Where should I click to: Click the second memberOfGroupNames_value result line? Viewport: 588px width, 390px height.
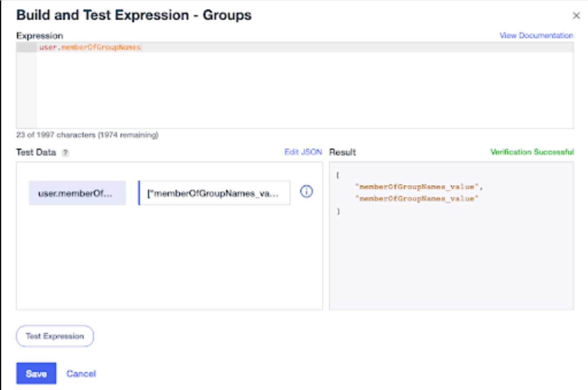click(417, 199)
